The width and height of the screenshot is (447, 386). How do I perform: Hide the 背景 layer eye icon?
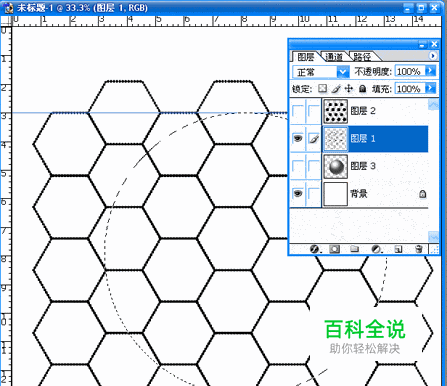coord(298,194)
